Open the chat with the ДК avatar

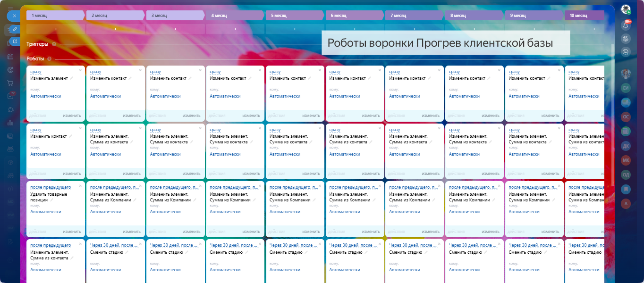[626, 146]
